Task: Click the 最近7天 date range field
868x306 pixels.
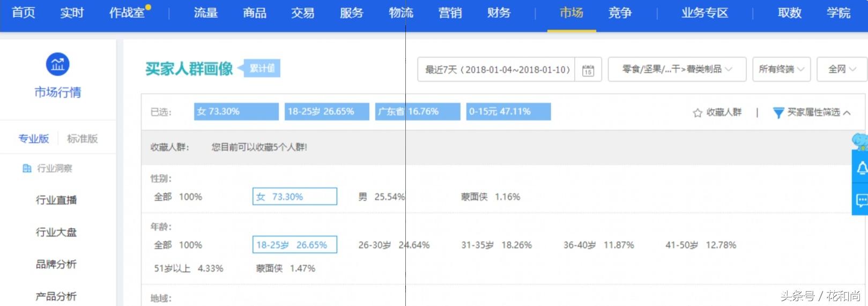Action: (496, 70)
